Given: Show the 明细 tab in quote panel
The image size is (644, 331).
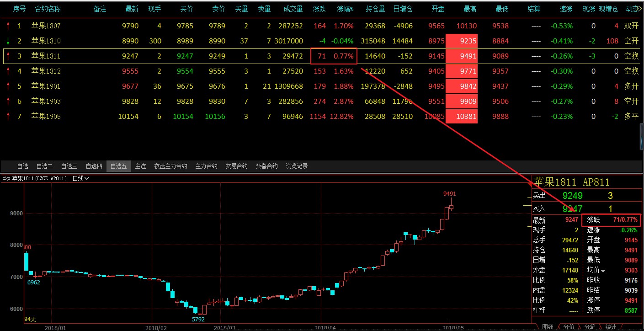Looking at the screenshot, I should 548,327.
